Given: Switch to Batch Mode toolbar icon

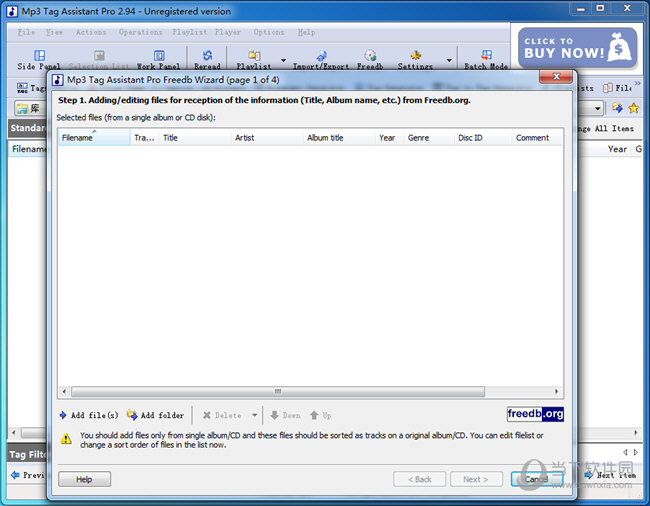Looking at the screenshot, I should click(x=486, y=59).
